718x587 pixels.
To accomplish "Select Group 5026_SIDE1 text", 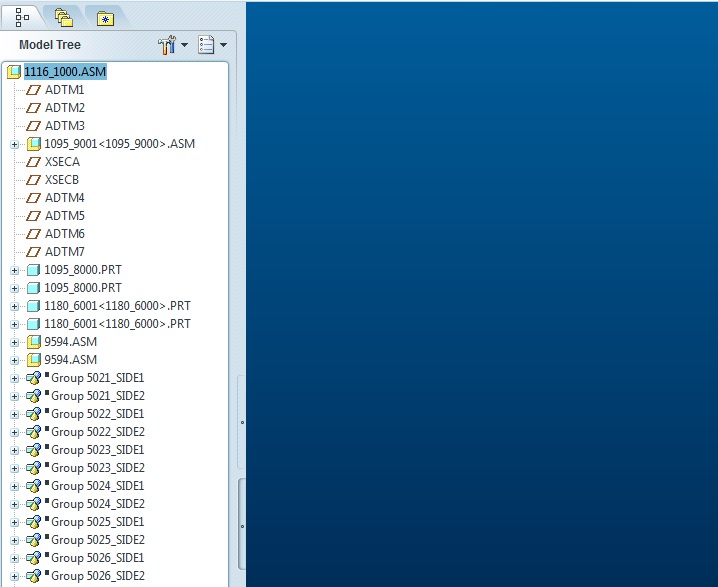I will coord(98,558).
